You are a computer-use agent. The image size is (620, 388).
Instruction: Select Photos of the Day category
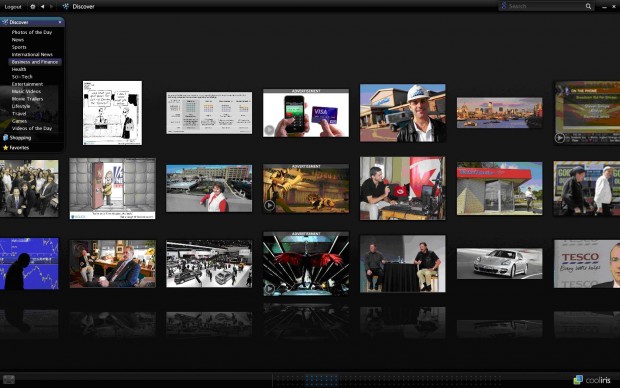pyautogui.click(x=32, y=32)
